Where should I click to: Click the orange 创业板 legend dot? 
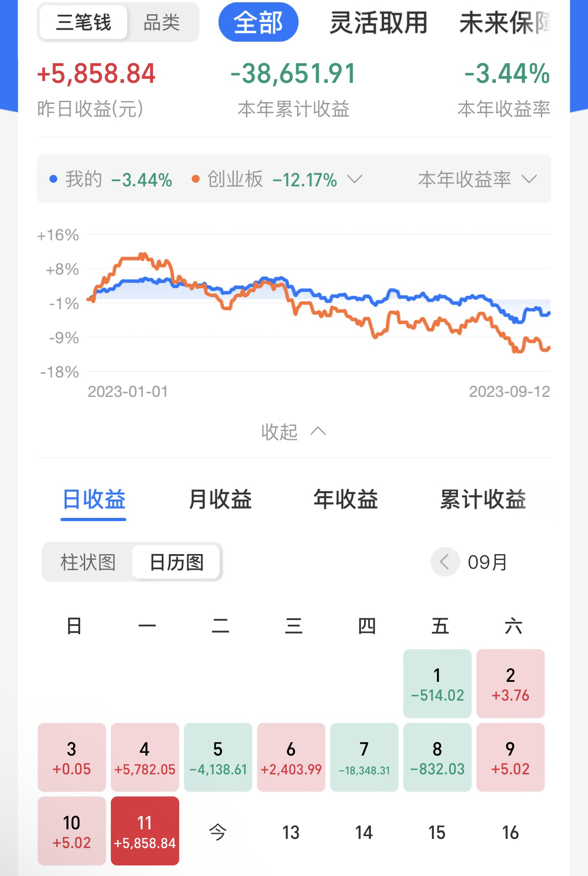(196, 179)
